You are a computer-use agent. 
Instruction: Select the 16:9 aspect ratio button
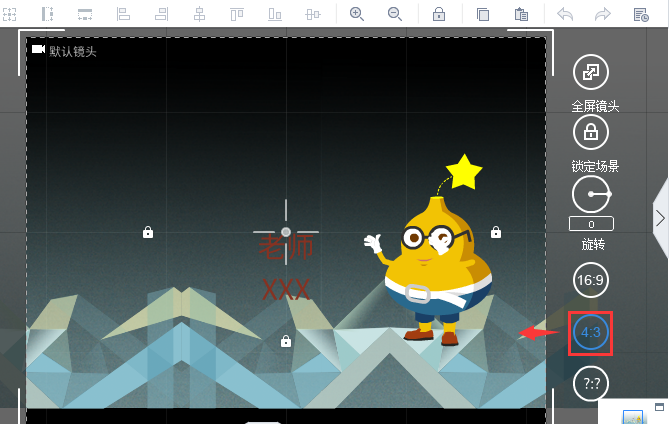click(591, 280)
